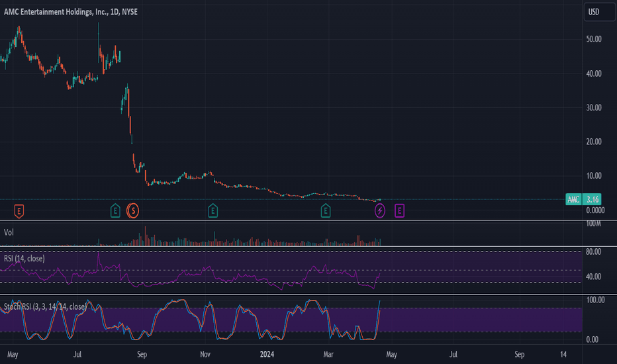Image resolution: width=617 pixels, height=364 pixels.
Task: Select the AMC Entertainment Holdings chart title
Action: click(x=71, y=12)
